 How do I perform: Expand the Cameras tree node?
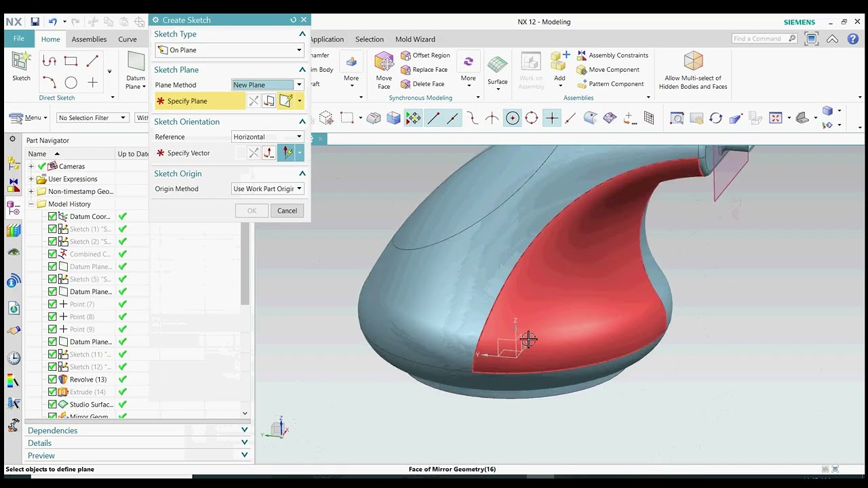(31, 167)
